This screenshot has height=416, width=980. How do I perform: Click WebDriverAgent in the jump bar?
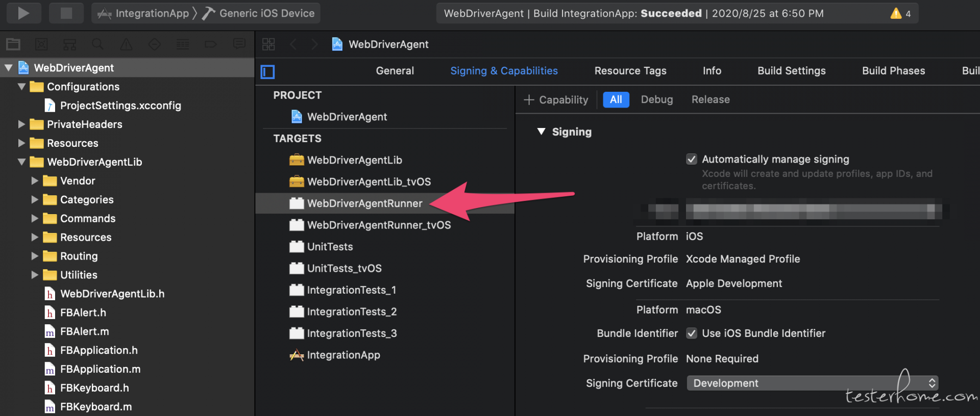[380, 44]
